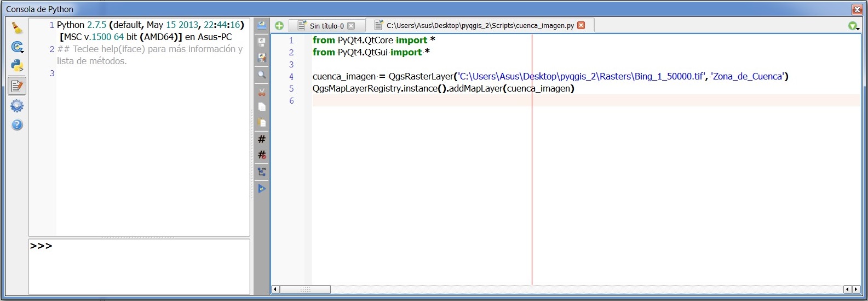Click the Paste icon in editor toolbar

pos(262,122)
